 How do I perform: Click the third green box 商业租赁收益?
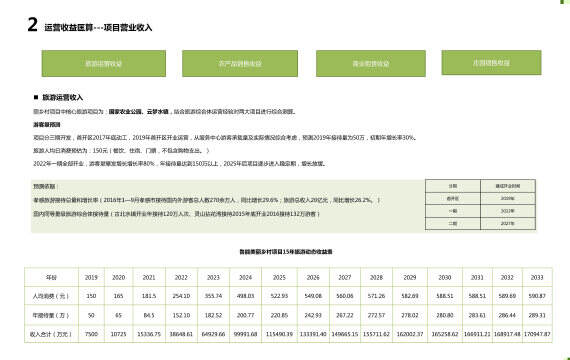tap(371, 64)
